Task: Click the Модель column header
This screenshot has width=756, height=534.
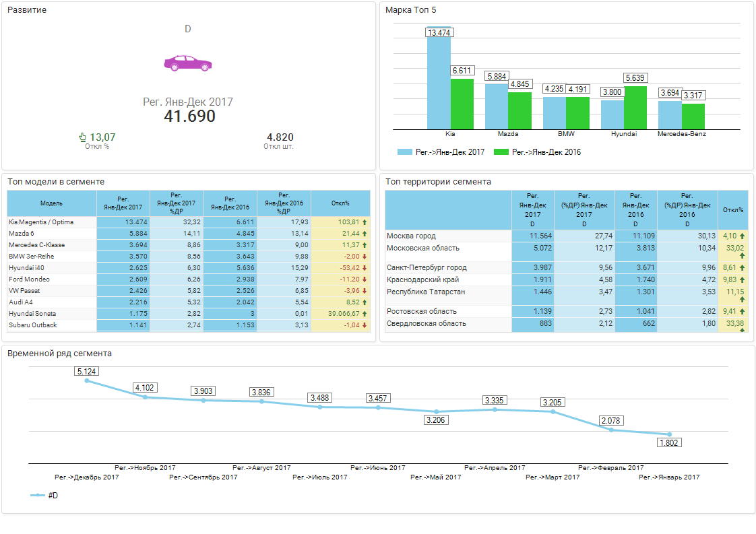Action: click(51, 203)
